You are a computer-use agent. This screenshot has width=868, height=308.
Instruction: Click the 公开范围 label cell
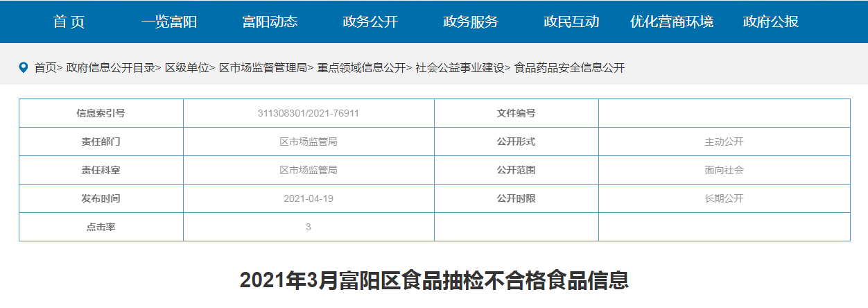pos(517,170)
